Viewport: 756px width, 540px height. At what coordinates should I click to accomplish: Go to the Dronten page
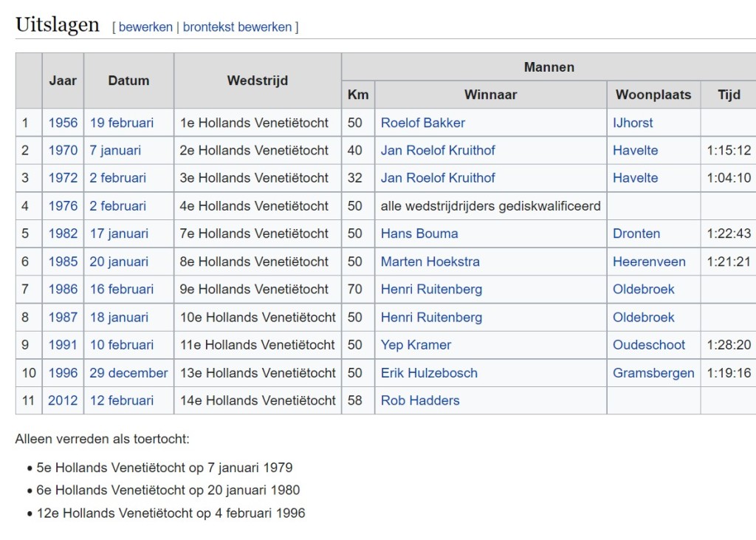636,233
